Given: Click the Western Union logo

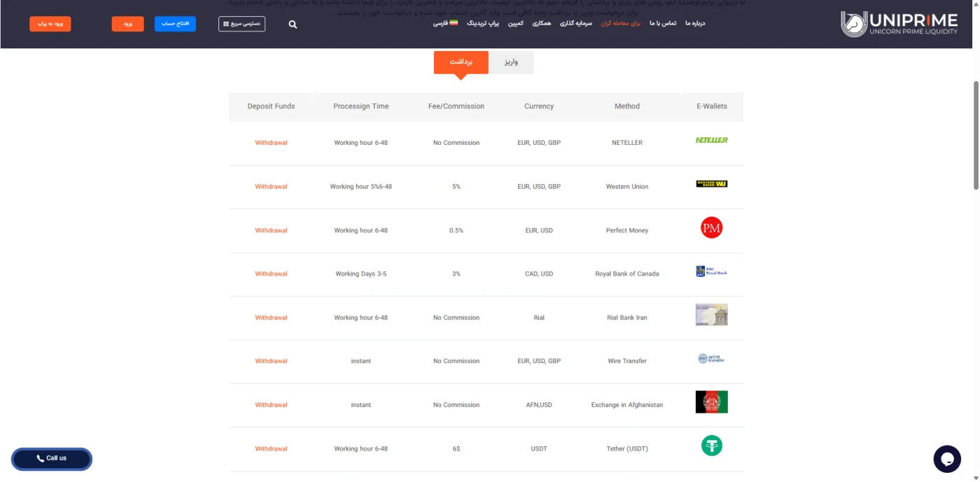Looking at the screenshot, I should [x=712, y=184].
